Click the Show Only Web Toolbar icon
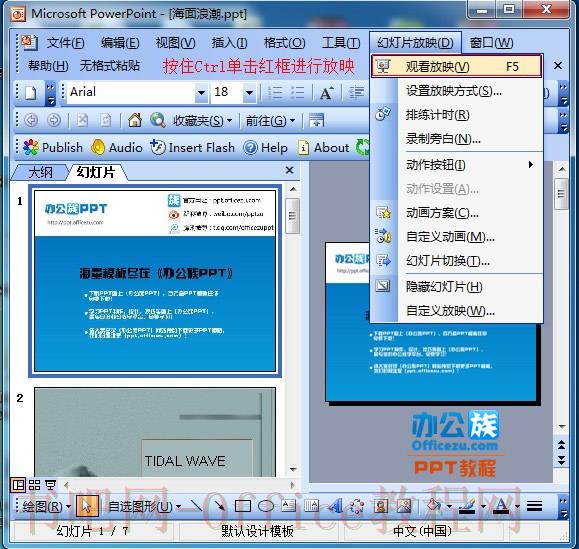The image size is (579, 549). (316, 120)
